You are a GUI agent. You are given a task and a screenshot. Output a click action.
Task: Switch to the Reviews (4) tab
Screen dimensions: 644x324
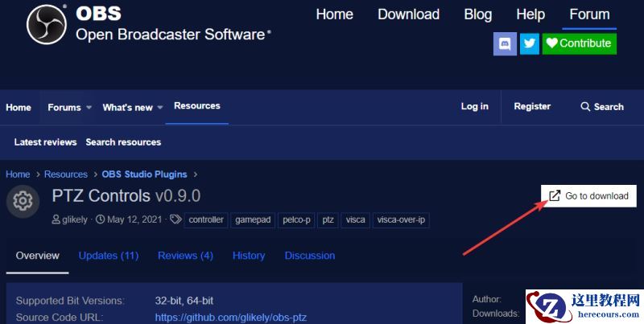tap(185, 256)
